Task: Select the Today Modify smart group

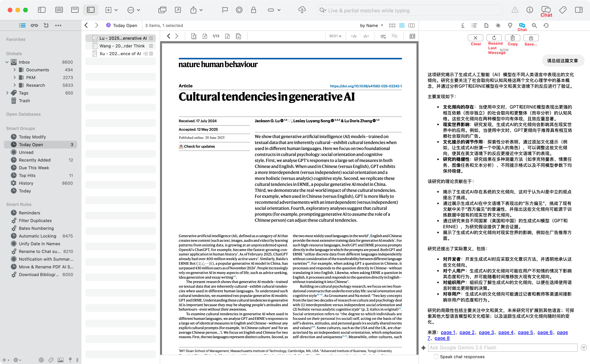Action: (x=32, y=137)
